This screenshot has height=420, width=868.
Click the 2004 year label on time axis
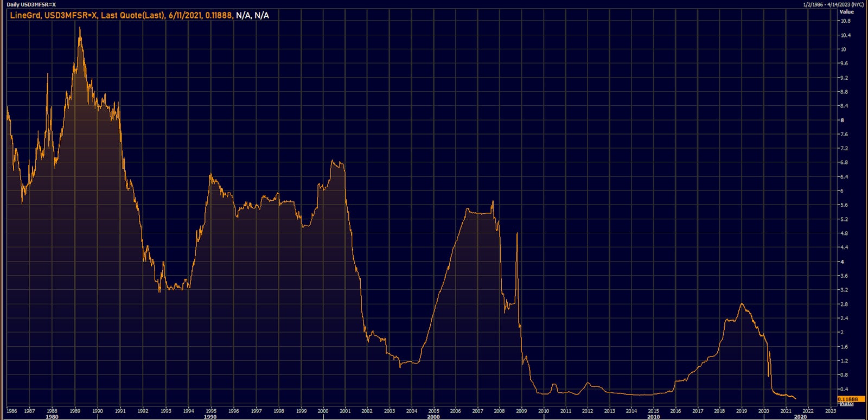click(412, 411)
